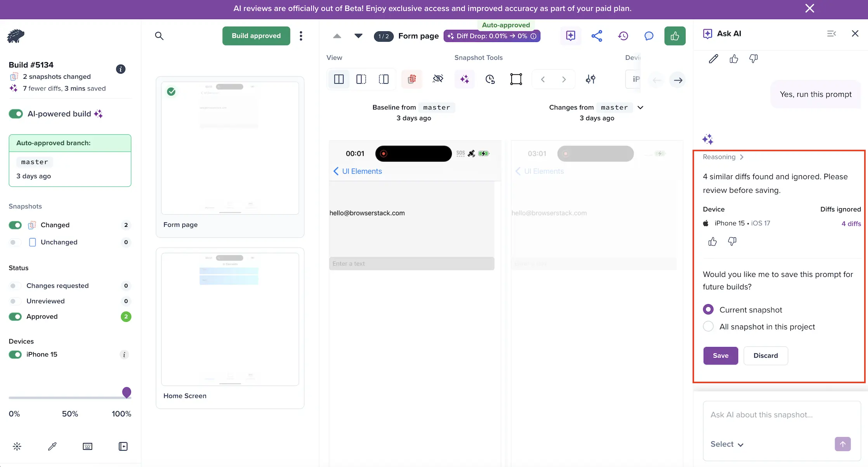The image size is (868, 467).
Task: Hide diffs using the eye-slash icon
Action: pos(438,79)
